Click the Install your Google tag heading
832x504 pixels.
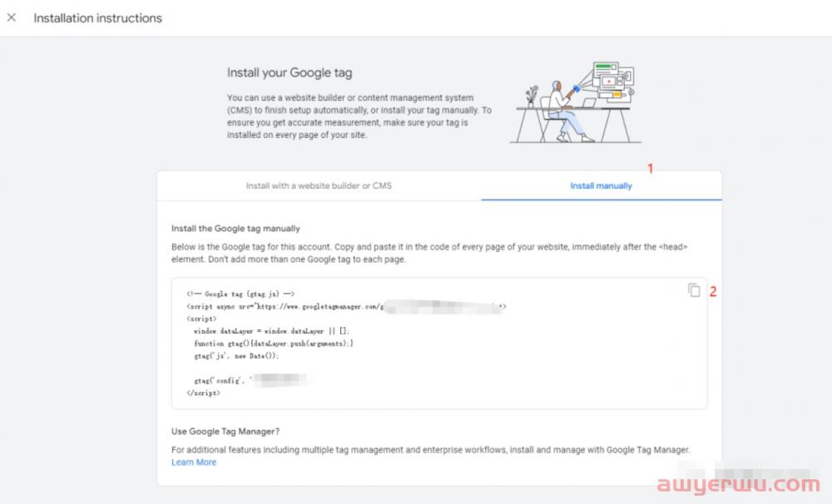point(290,73)
